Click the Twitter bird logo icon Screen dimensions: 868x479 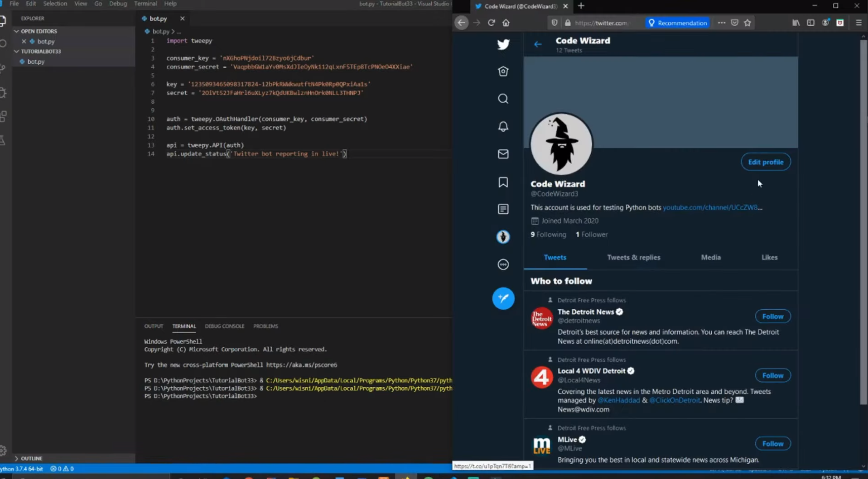[x=503, y=44]
